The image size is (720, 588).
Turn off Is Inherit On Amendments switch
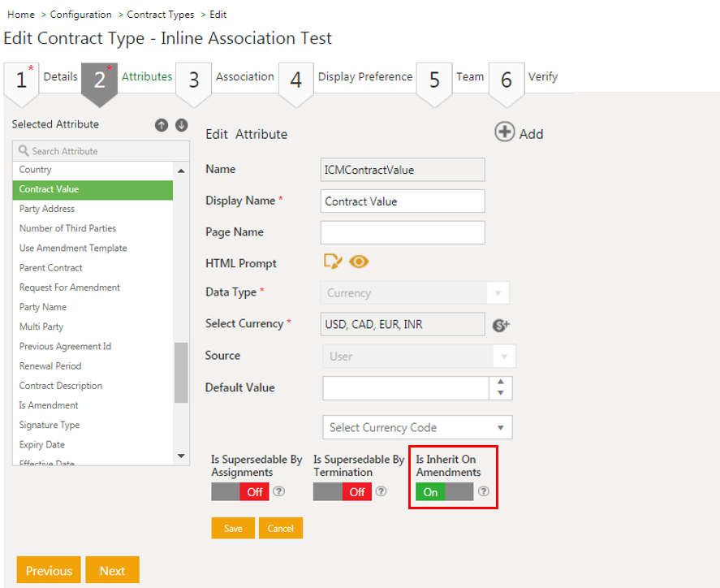[444, 491]
